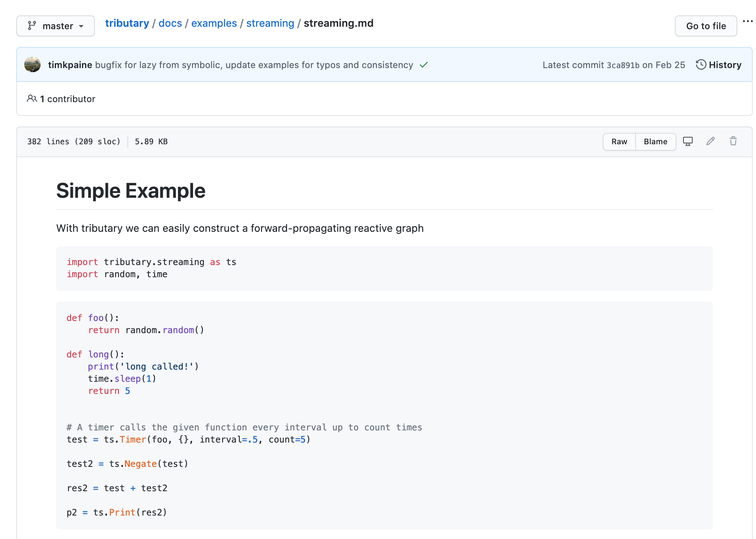Click the trash delete file icon
756x539 pixels.
pos(733,141)
